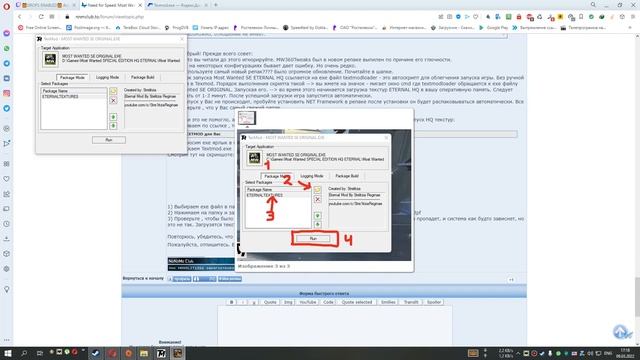
Task: Open Settings gear icon in sidebar
Action: (7, 269)
